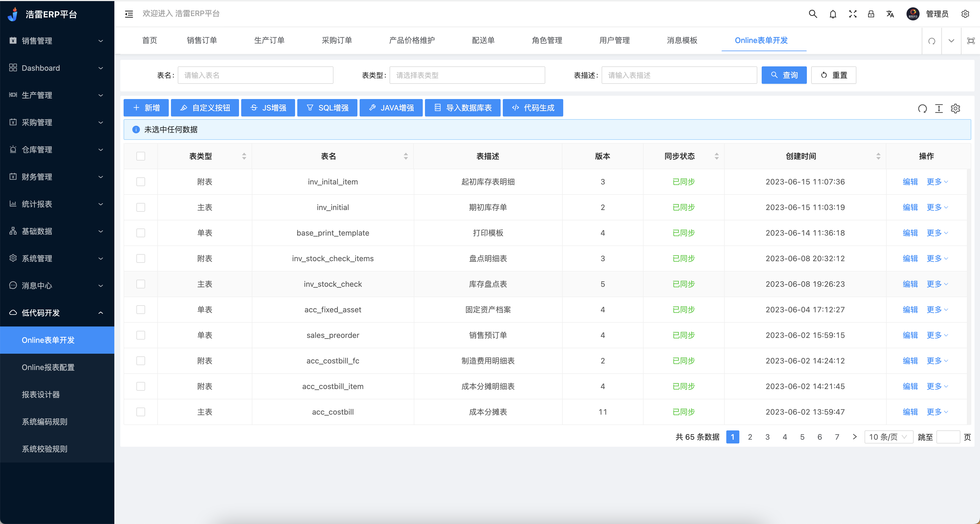Click the 导入数据库表 button
The height and width of the screenshot is (524, 980).
click(x=463, y=108)
